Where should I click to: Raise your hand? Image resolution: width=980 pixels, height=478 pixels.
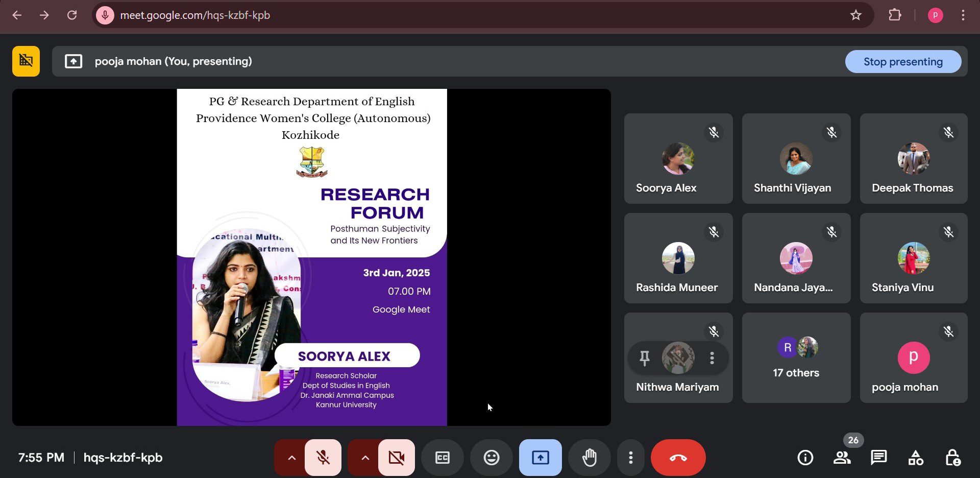click(x=589, y=458)
